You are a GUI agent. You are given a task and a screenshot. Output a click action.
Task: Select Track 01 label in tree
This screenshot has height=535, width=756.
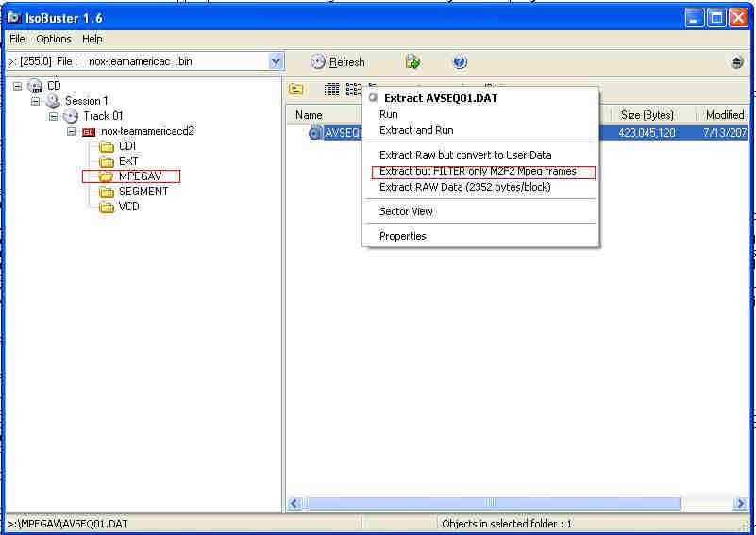click(x=103, y=116)
